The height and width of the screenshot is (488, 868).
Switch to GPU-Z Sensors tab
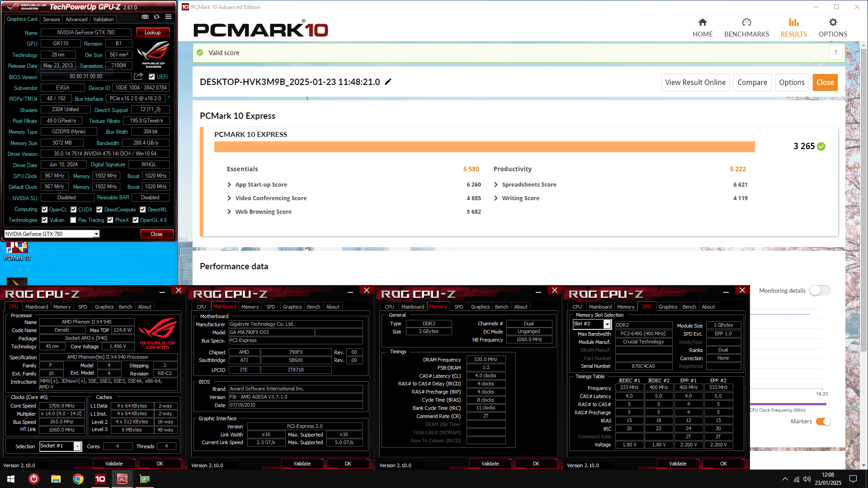[51, 19]
